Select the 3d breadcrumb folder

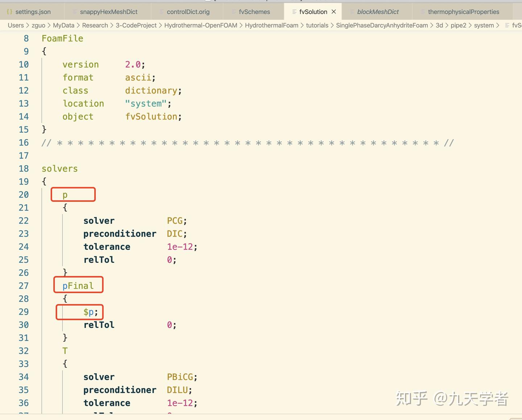point(439,25)
